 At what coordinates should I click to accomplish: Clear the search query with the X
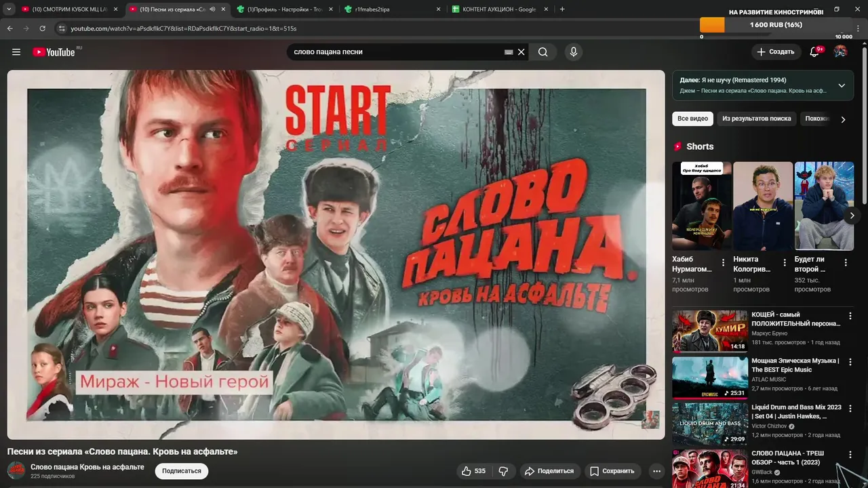click(x=521, y=52)
